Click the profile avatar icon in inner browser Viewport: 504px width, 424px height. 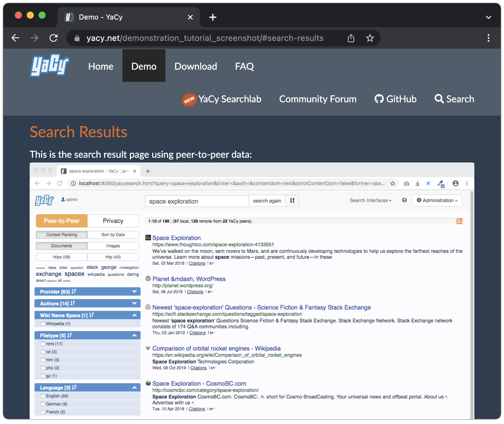[x=455, y=183]
